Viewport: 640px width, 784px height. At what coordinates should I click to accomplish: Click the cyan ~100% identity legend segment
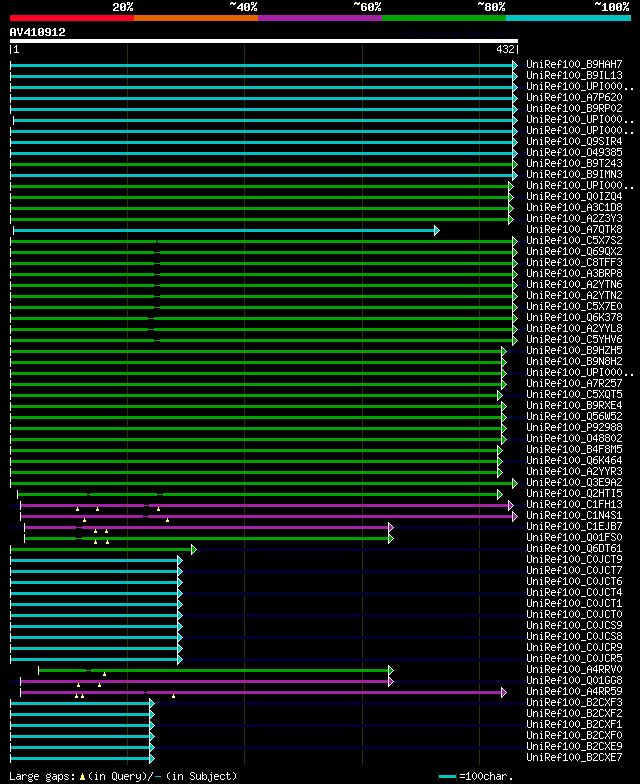[568, 18]
